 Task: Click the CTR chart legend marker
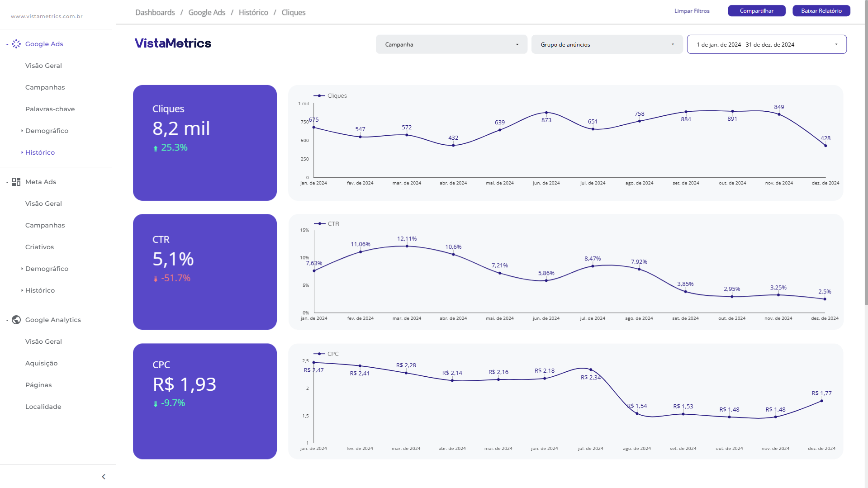click(319, 224)
